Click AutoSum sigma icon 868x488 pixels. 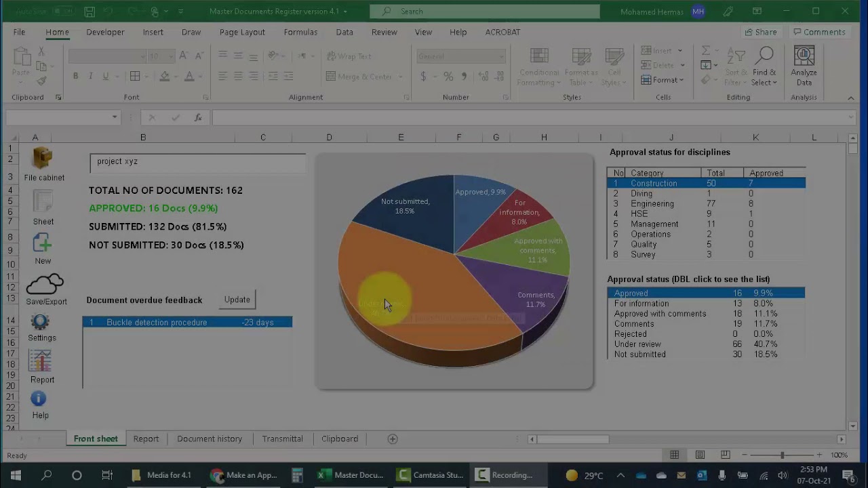(706, 51)
